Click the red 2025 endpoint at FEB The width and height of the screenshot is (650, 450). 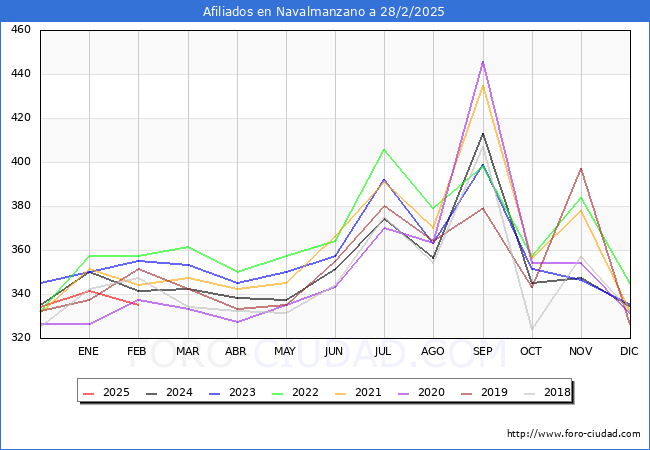tap(138, 305)
